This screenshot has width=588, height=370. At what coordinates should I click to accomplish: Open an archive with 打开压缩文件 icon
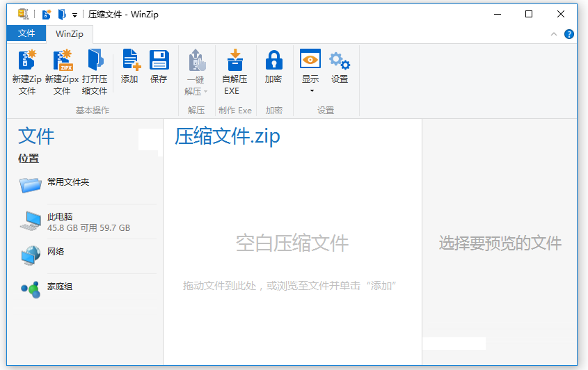point(95,60)
